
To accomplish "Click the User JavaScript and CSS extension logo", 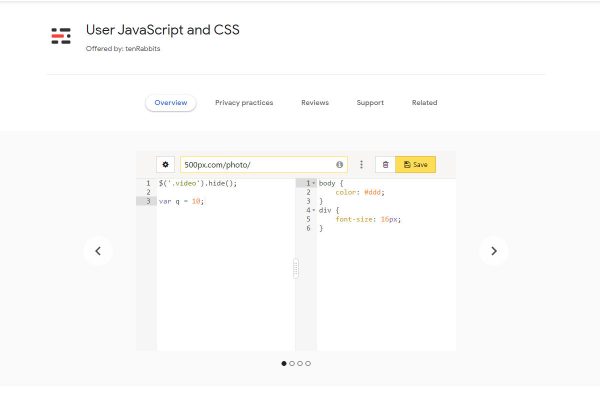I will click(61, 36).
